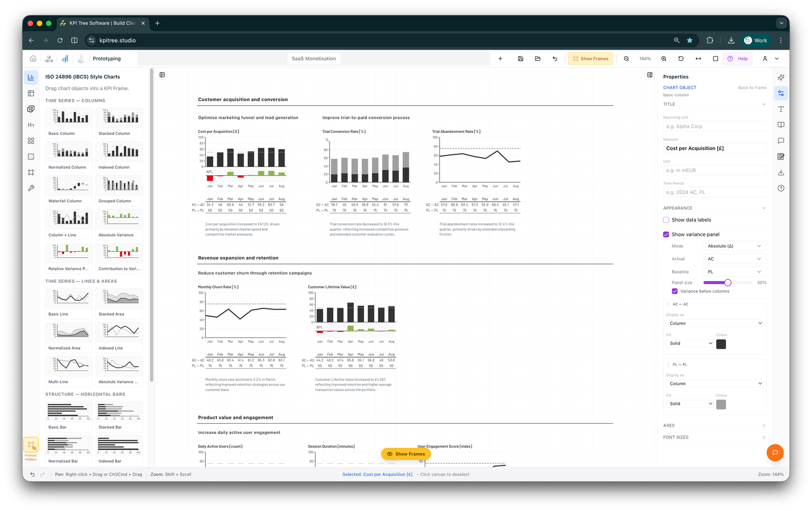
Task: Open the wrench tools sidebar icon
Action: (31, 188)
